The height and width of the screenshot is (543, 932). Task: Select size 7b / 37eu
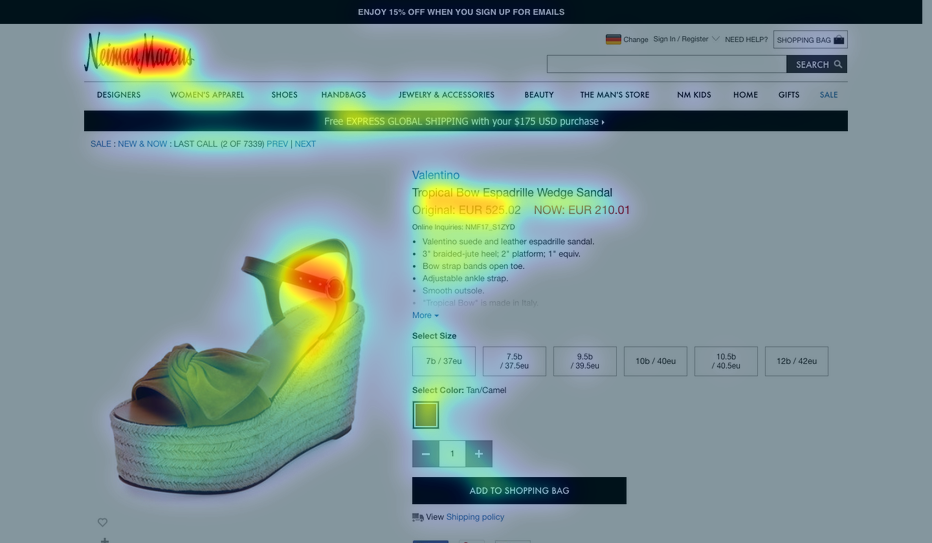[x=444, y=361]
